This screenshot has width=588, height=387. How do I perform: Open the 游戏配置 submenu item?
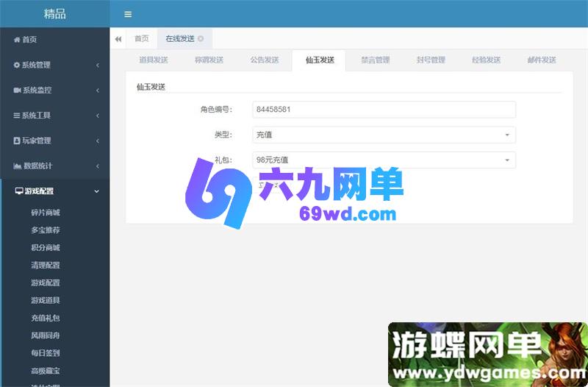(46, 283)
